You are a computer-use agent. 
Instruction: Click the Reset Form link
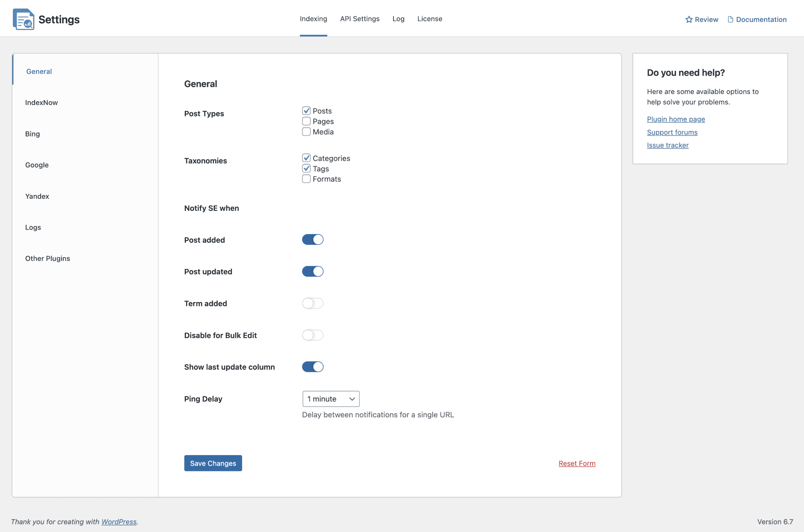(576, 463)
